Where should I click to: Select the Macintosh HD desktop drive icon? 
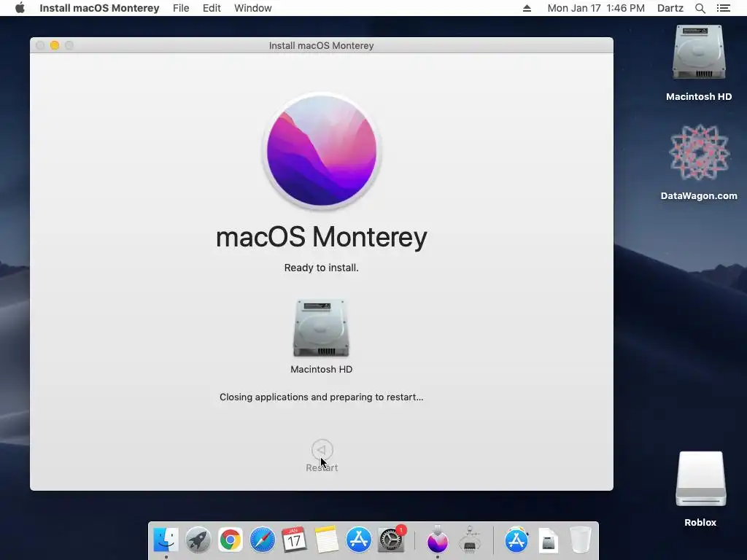pyautogui.click(x=699, y=52)
